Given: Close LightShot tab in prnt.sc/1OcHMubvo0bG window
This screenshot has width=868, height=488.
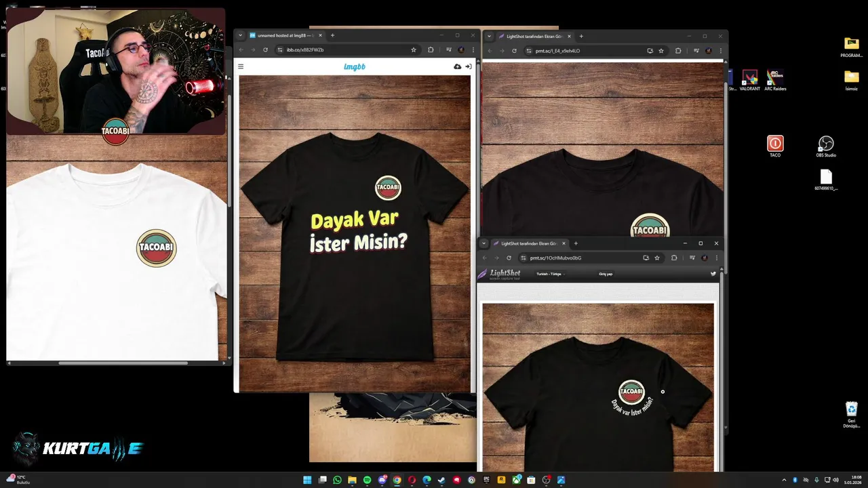Looking at the screenshot, I should [564, 243].
